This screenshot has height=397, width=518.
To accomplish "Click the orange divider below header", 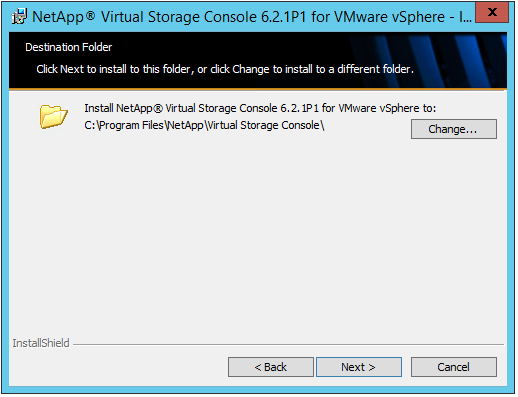I will click(258, 89).
